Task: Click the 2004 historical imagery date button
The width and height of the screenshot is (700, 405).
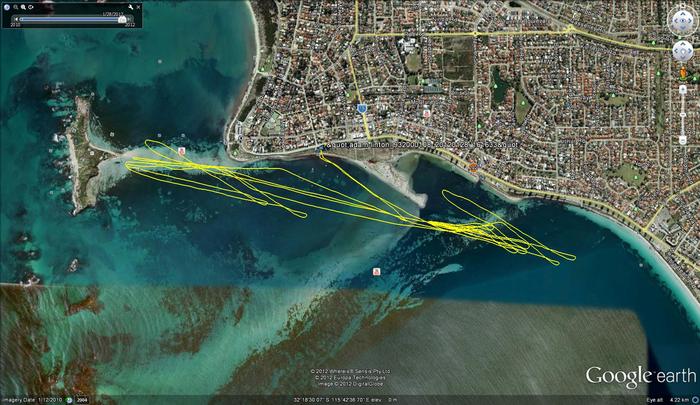Action: tap(81, 400)
